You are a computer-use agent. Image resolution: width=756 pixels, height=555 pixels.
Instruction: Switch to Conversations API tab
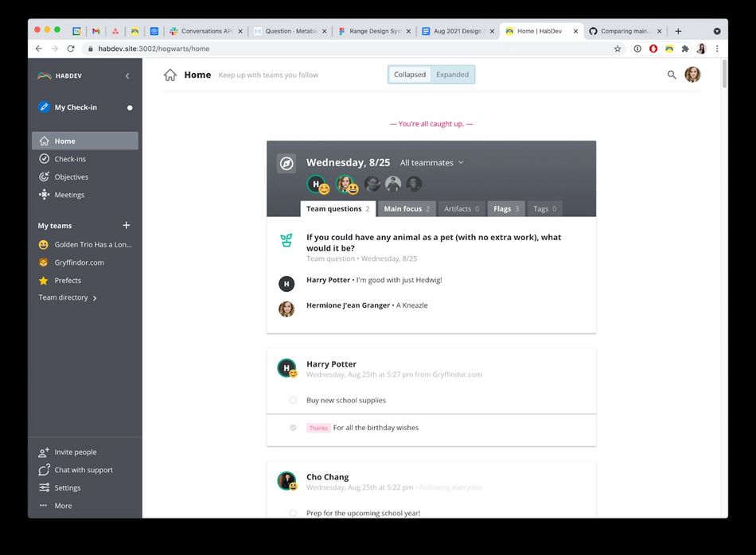(x=206, y=31)
